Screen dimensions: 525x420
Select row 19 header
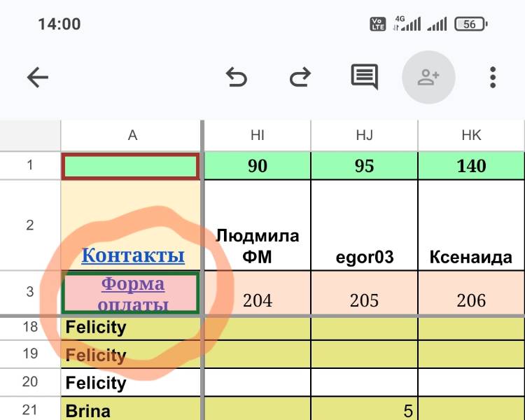30,353
